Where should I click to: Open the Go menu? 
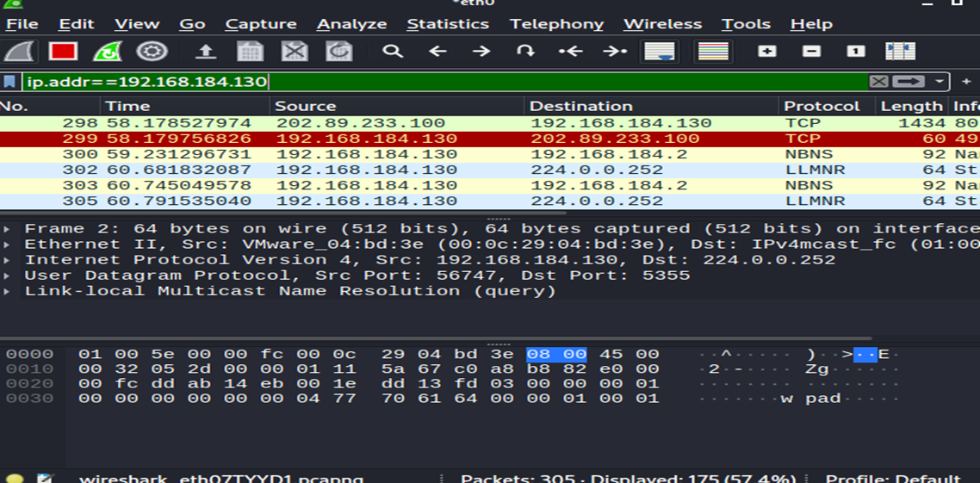(193, 24)
